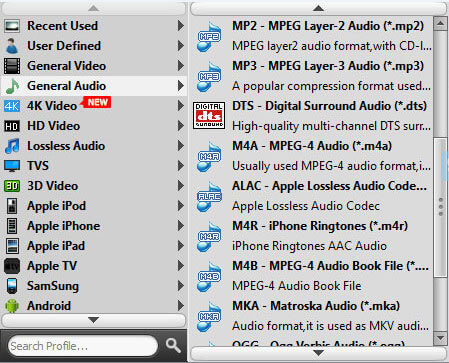This screenshot has height=363, width=449.
Task: Click the SamSung phone icon
Action: 12,286
